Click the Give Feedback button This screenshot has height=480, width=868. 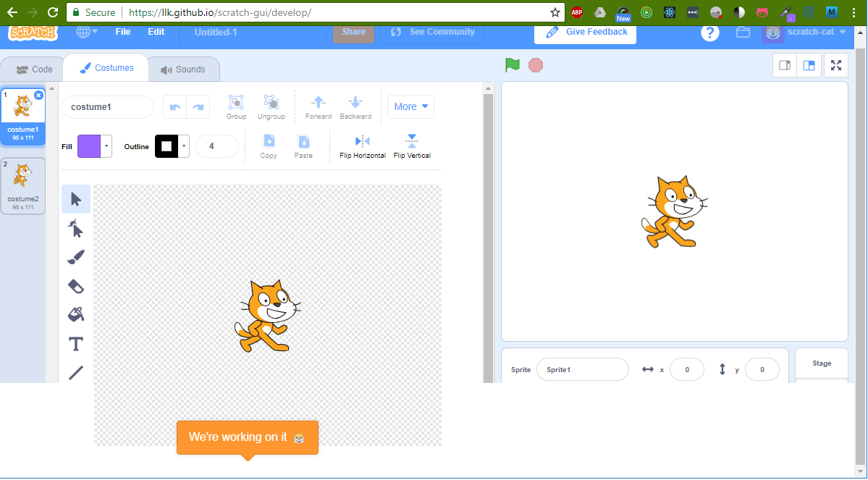(585, 31)
